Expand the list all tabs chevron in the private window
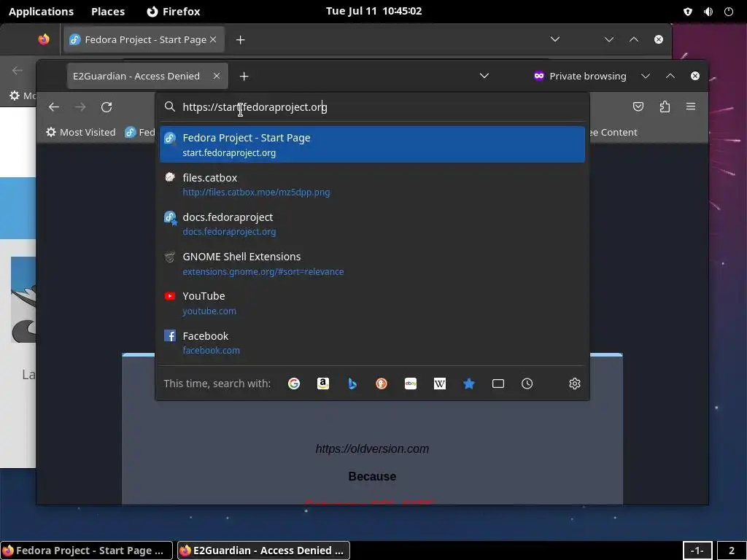This screenshot has width=747, height=560. 484,76
